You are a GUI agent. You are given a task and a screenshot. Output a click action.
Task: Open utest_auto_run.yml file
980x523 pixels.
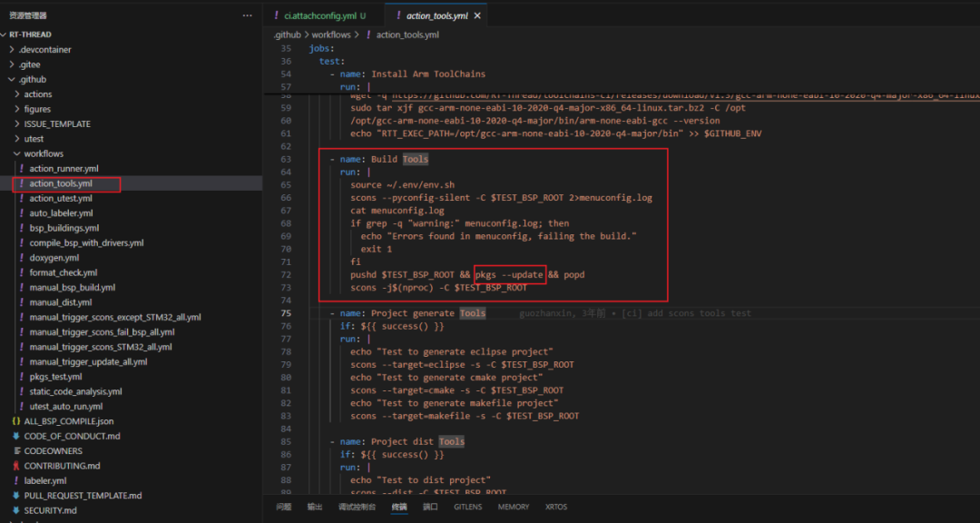coord(65,407)
